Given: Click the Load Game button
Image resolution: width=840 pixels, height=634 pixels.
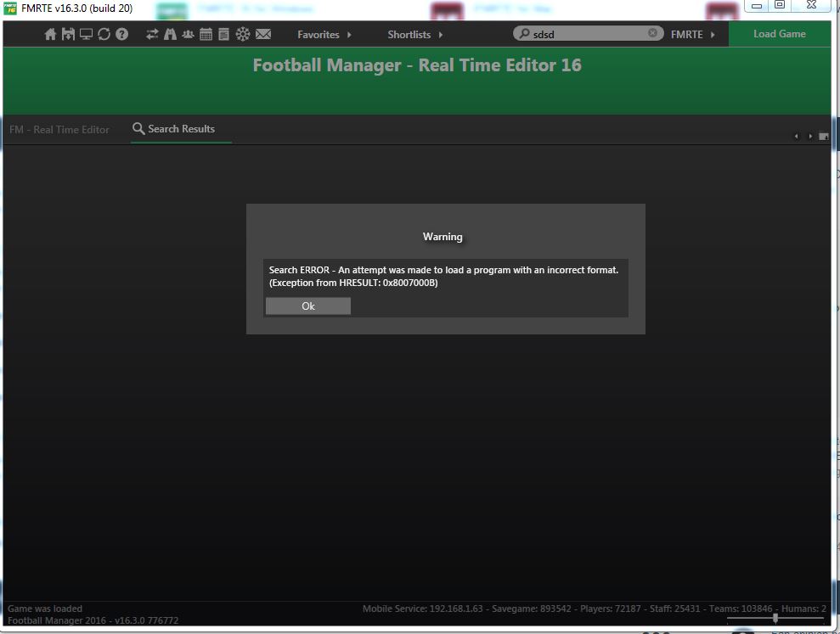Looking at the screenshot, I should tap(780, 34).
